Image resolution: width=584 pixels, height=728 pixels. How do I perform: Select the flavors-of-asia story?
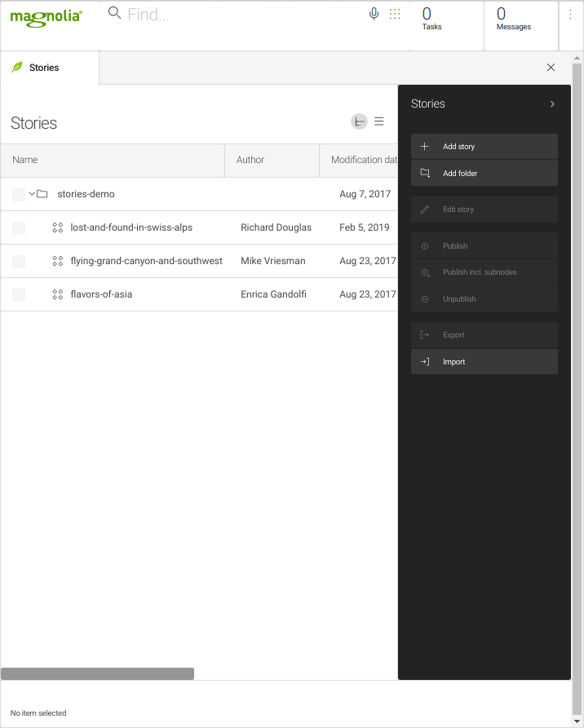point(101,294)
